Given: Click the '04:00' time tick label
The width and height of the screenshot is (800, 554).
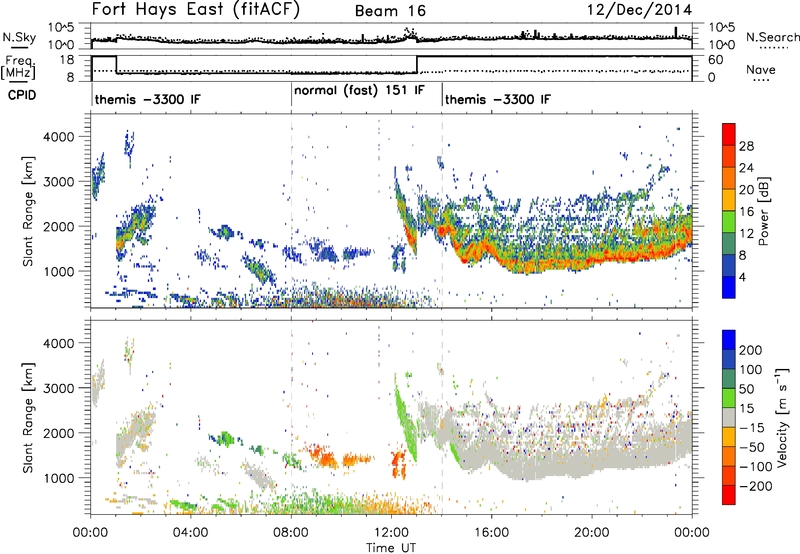Looking at the screenshot, I should [x=190, y=533].
